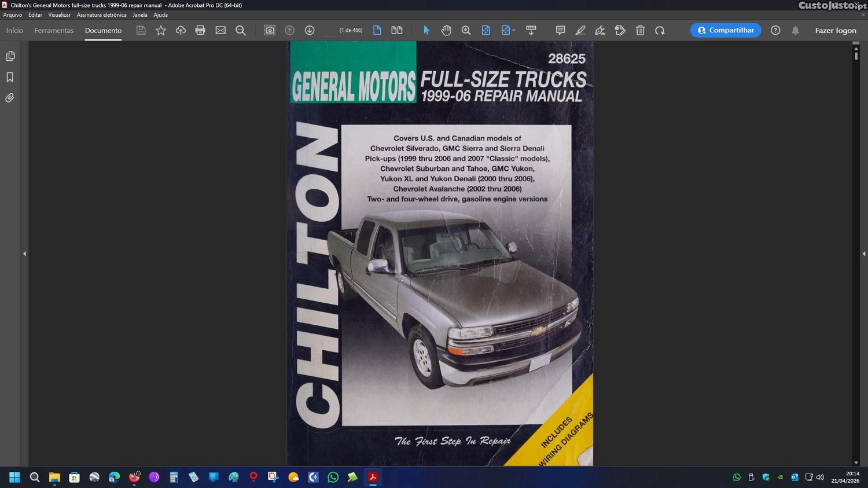Star this file as favorite

[161, 30]
